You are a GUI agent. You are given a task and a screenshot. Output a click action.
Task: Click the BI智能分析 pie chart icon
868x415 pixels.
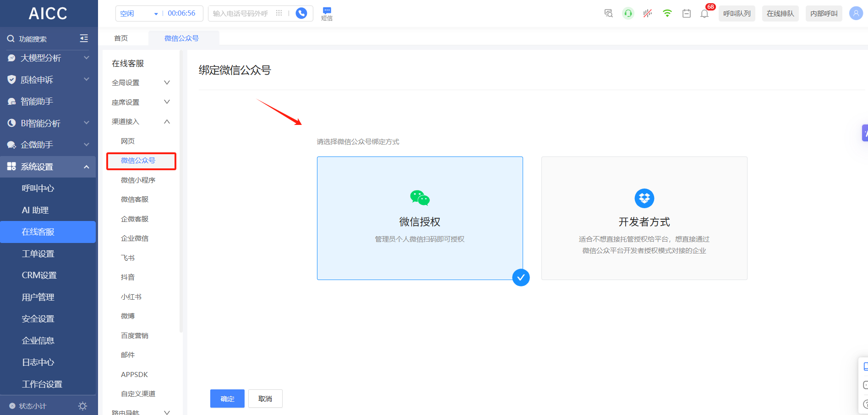(x=11, y=123)
